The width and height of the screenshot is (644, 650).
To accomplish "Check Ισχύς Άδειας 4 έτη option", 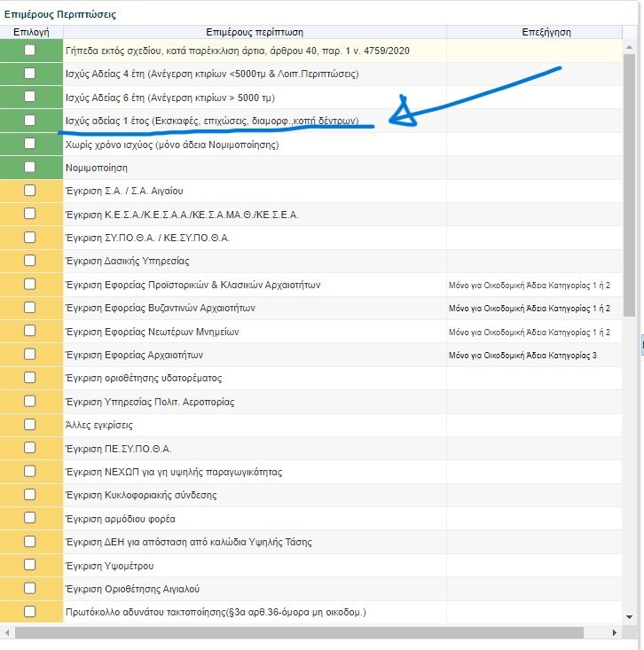I will (x=30, y=74).
